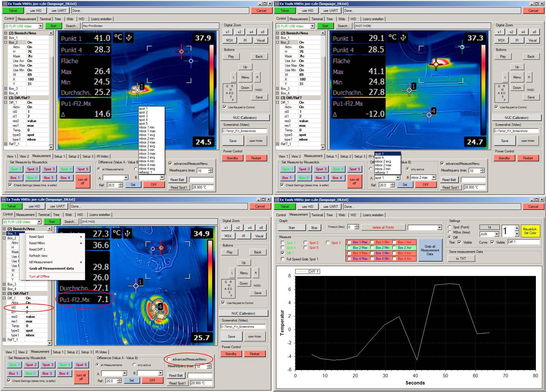Expand the highlighted Box_1 tree node
The image size is (546, 392).
4,234
